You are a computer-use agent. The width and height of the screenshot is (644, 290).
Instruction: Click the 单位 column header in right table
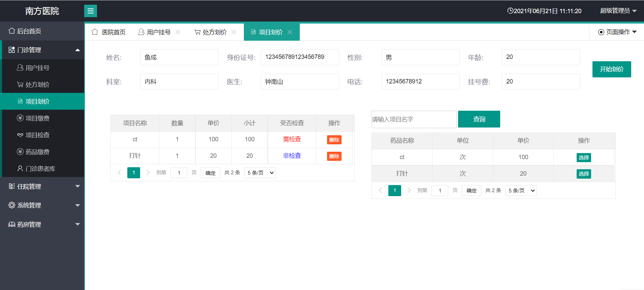point(462,141)
